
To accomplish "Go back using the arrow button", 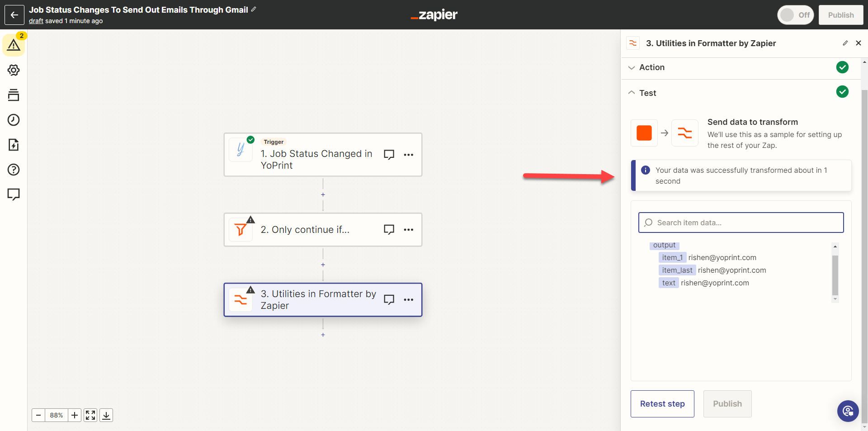I will point(14,15).
